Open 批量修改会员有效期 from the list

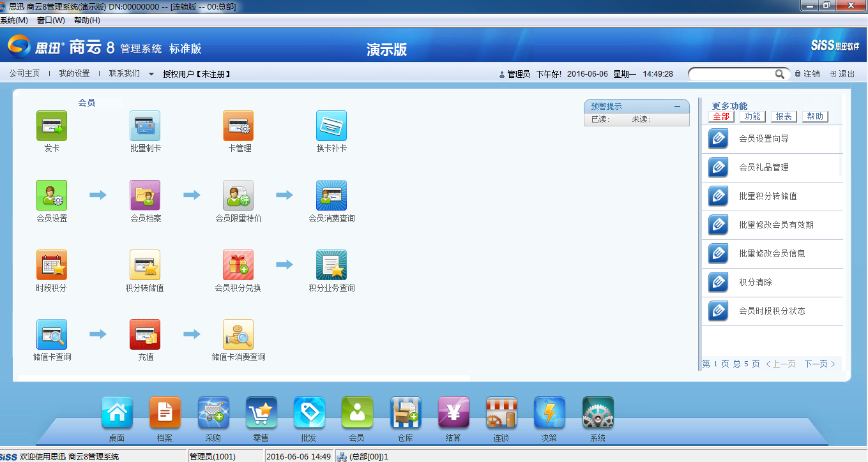pos(772,225)
